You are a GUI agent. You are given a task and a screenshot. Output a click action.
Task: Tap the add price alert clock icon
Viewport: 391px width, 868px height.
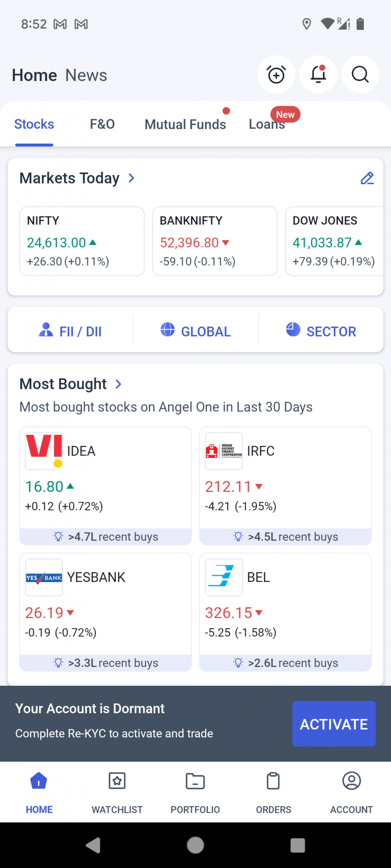[276, 75]
